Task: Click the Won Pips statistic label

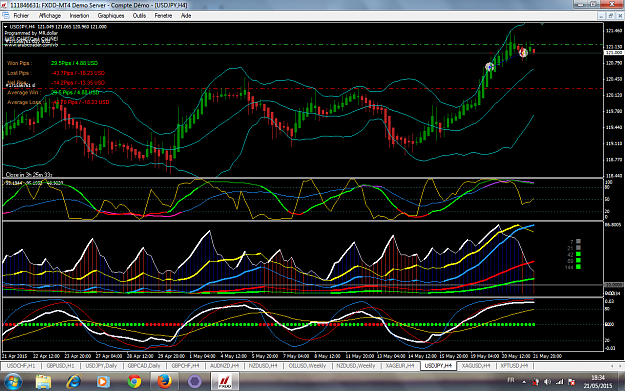Action: coord(19,63)
